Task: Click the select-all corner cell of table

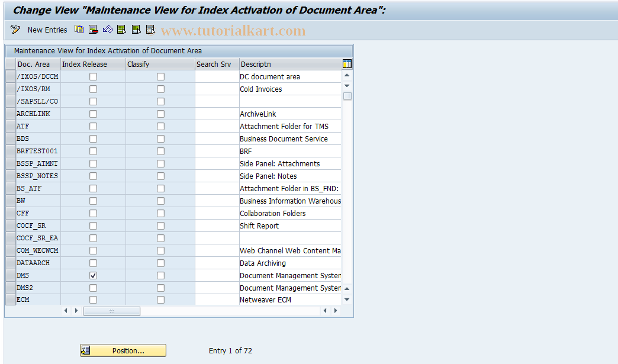Action: click(x=11, y=64)
